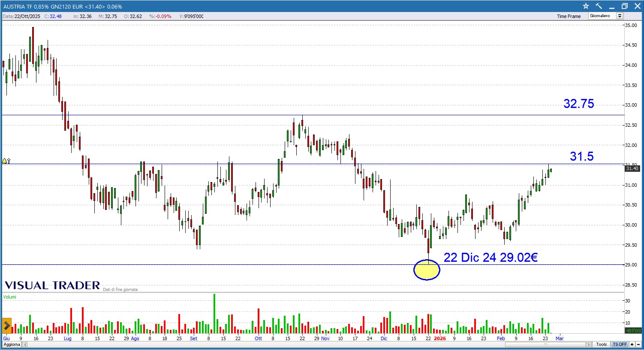Click the horizontal chart scrollbar thumb
This screenshot has width=644, height=350.
pyautogui.click(x=546, y=344)
